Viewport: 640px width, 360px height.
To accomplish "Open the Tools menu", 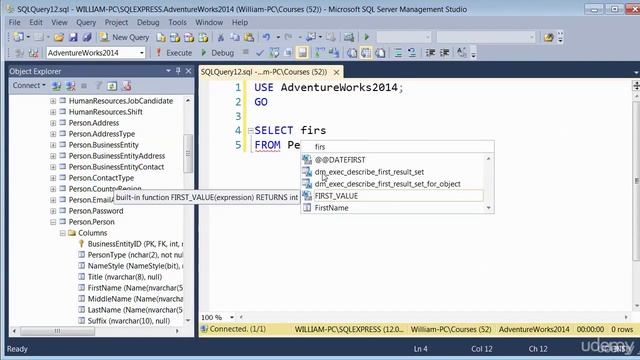I will (x=177, y=22).
